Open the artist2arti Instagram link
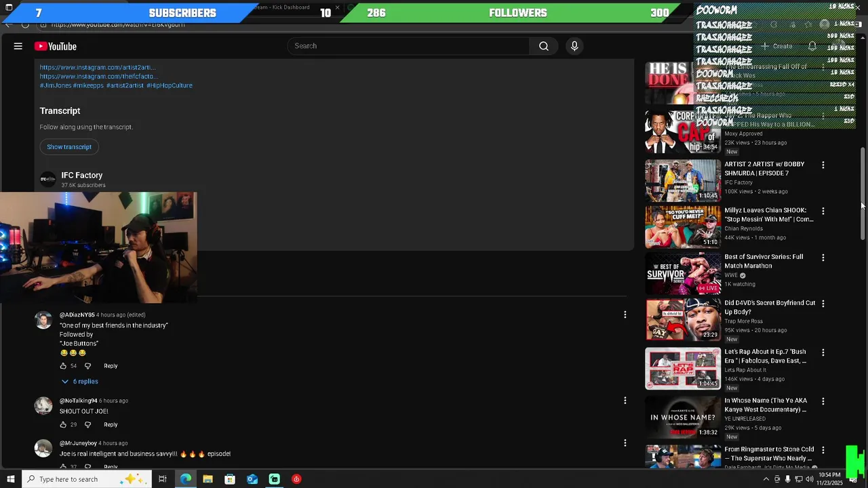This screenshot has width=868, height=488. [x=98, y=67]
